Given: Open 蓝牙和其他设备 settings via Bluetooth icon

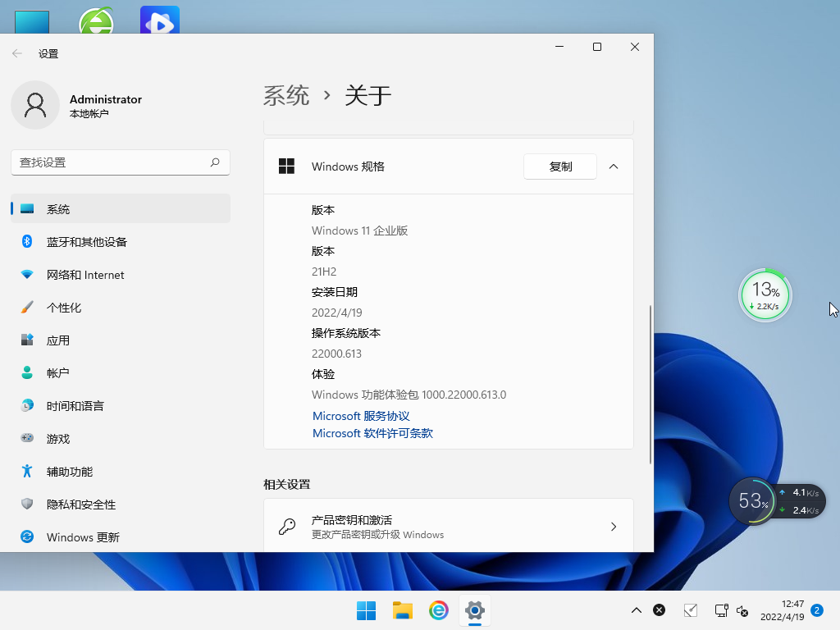Looking at the screenshot, I should [25, 241].
